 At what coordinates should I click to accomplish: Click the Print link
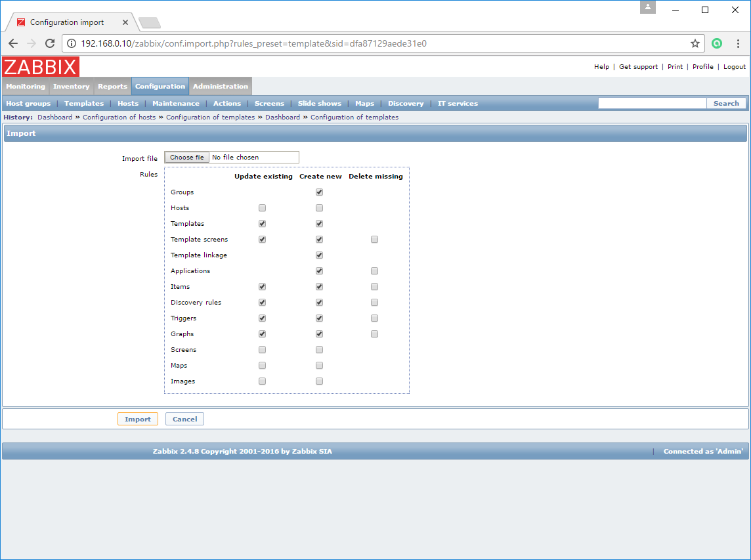click(x=676, y=66)
